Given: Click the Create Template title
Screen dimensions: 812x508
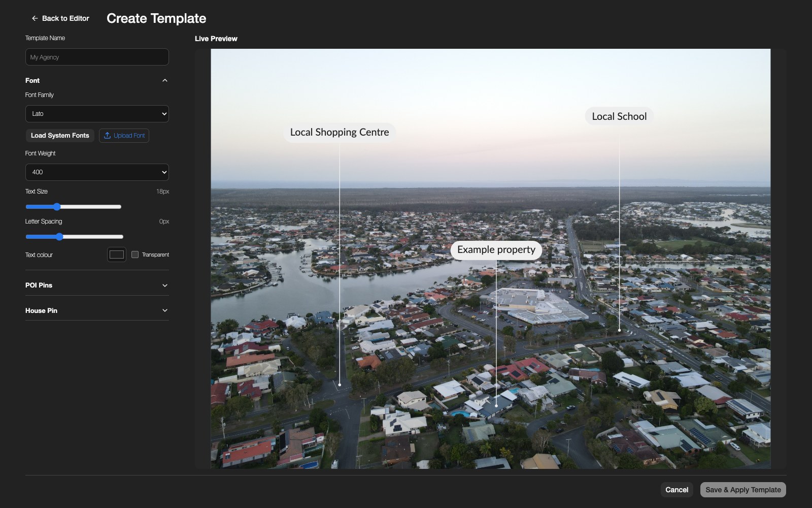Looking at the screenshot, I should point(156,18).
